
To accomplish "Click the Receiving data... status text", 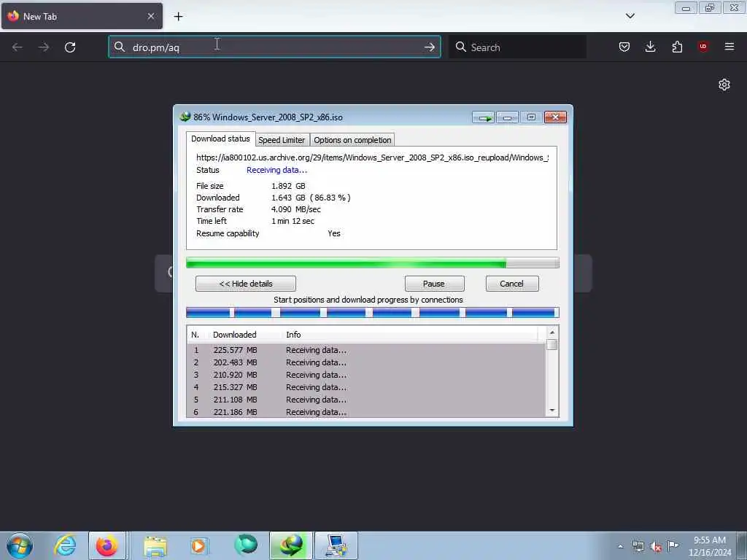I will coord(276,171).
